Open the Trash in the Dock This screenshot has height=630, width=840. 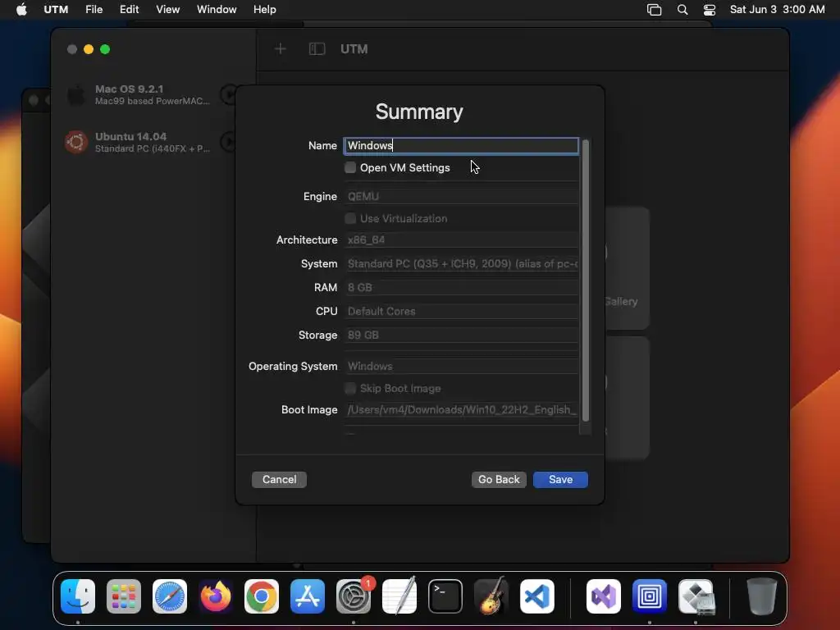coord(762,596)
